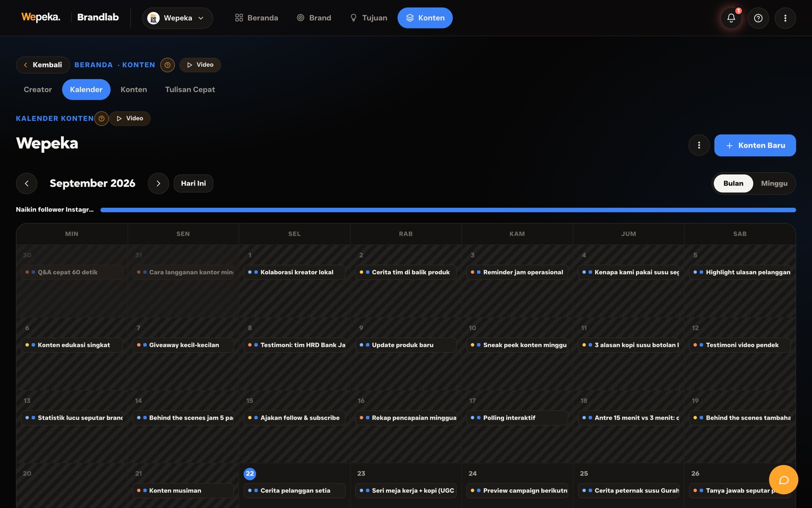Viewport: 812px width, 508px height.
Task: Click the BERANDA breadcrumb link
Action: 94,65
